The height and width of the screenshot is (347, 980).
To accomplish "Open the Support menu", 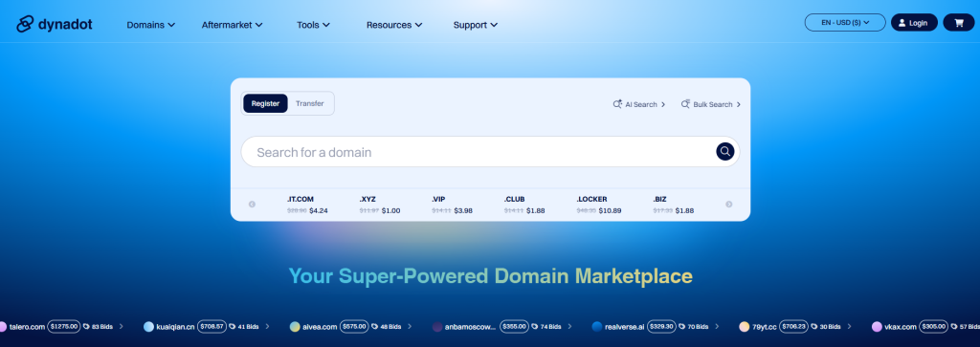I will point(475,25).
